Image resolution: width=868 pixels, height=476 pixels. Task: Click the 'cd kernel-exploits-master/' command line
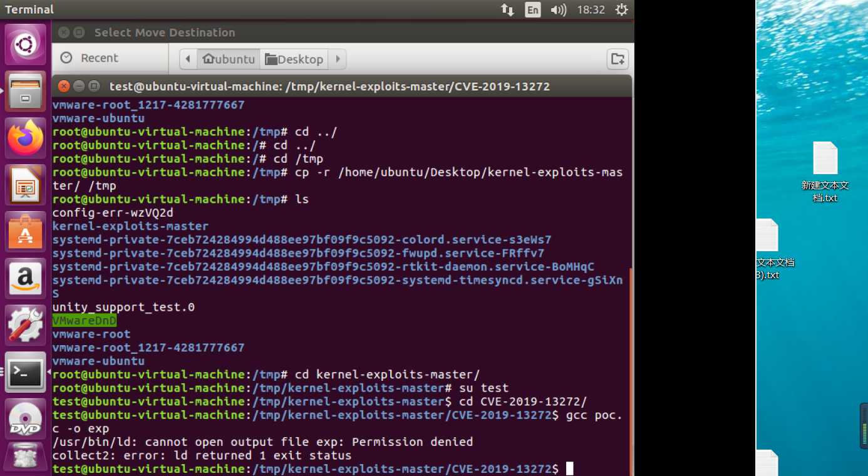tap(387, 375)
